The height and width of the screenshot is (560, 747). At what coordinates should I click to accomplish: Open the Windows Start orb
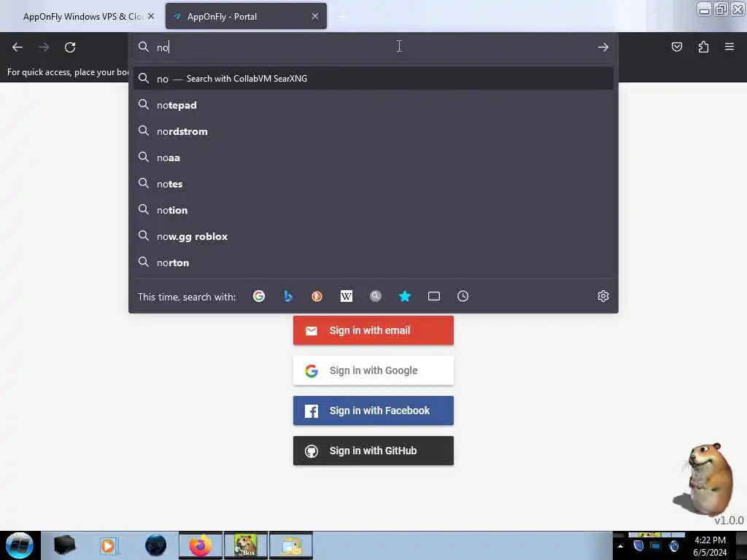click(20, 545)
